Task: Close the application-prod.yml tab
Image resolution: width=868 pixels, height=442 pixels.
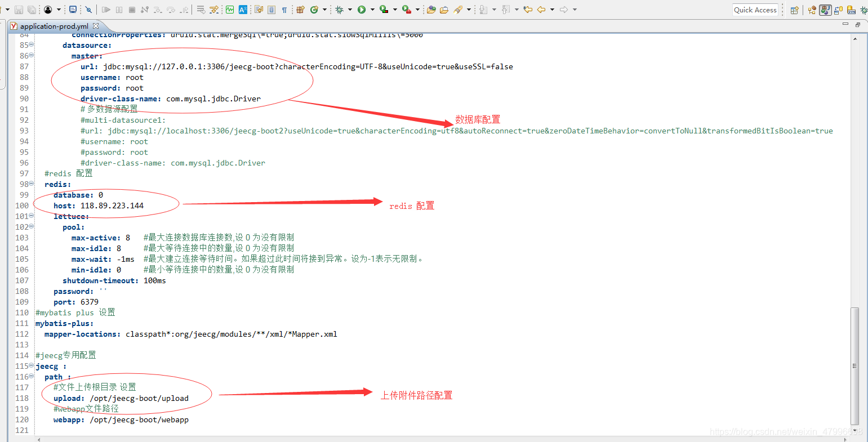Action: point(94,25)
